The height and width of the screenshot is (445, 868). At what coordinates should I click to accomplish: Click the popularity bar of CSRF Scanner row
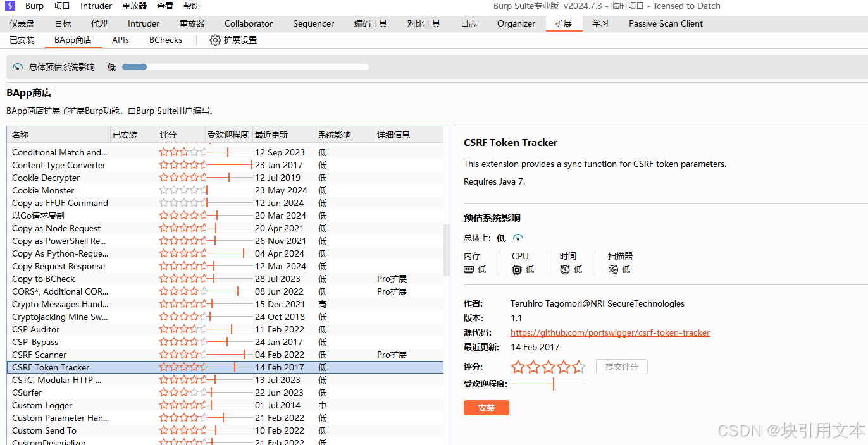(228, 355)
